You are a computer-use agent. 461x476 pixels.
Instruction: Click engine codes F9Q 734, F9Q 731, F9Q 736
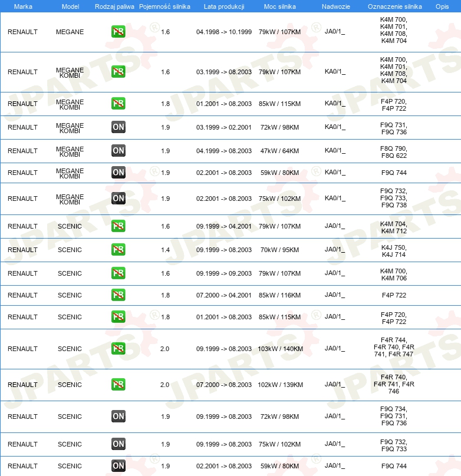(394, 416)
